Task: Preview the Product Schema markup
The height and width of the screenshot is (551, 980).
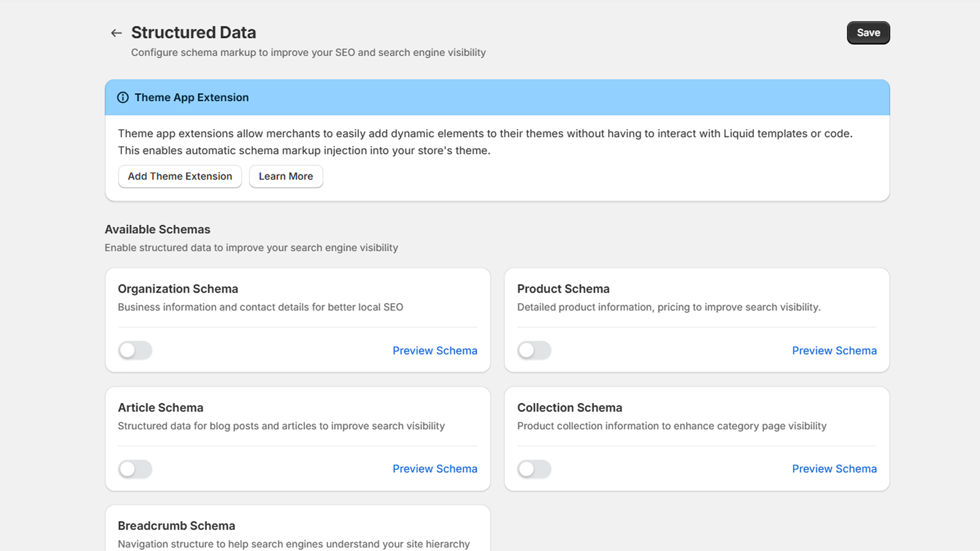Action: tap(834, 350)
